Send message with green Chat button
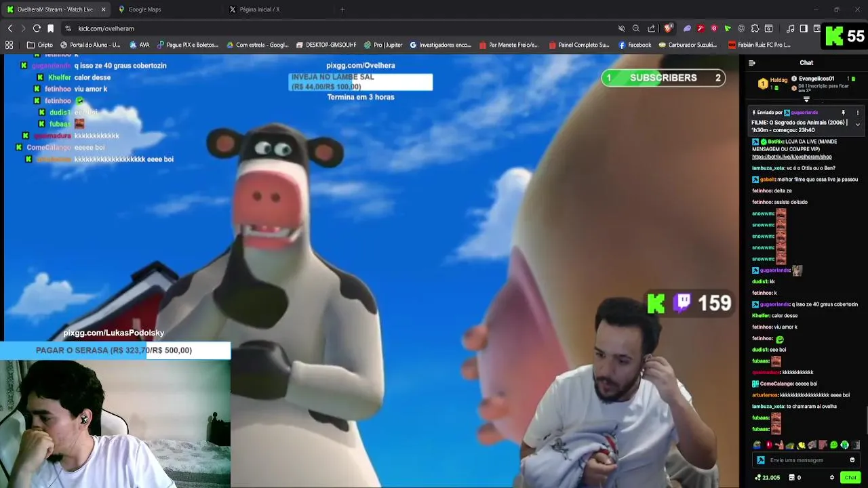868x488 pixels. coord(850,477)
